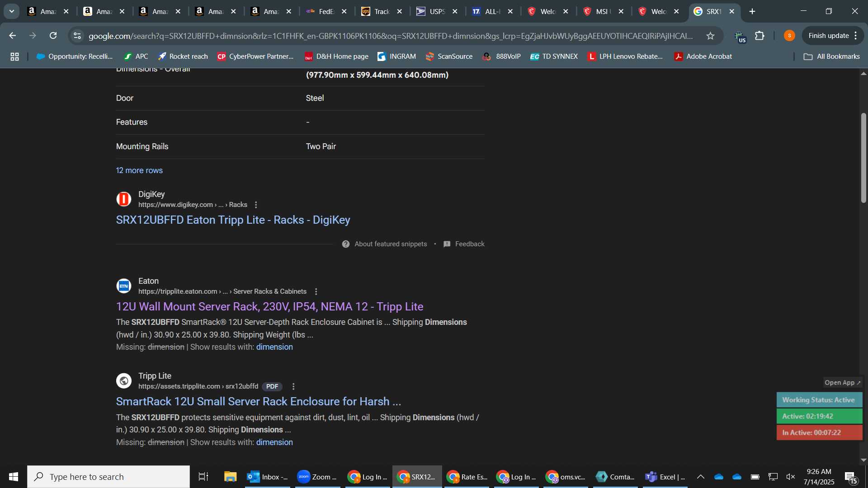This screenshot has width=868, height=488.
Task: Open File Explorer from the taskbar
Action: (230, 477)
